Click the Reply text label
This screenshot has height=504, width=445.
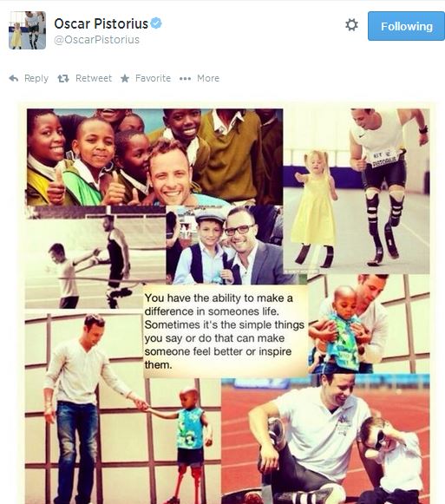coord(36,78)
